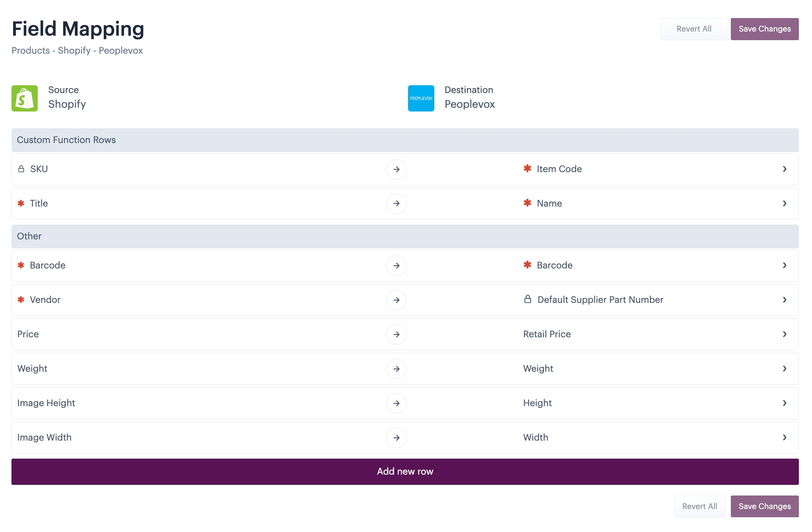Click the arrow icon in SKU row
Screen dimensions: 812x532
(x=396, y=169)
